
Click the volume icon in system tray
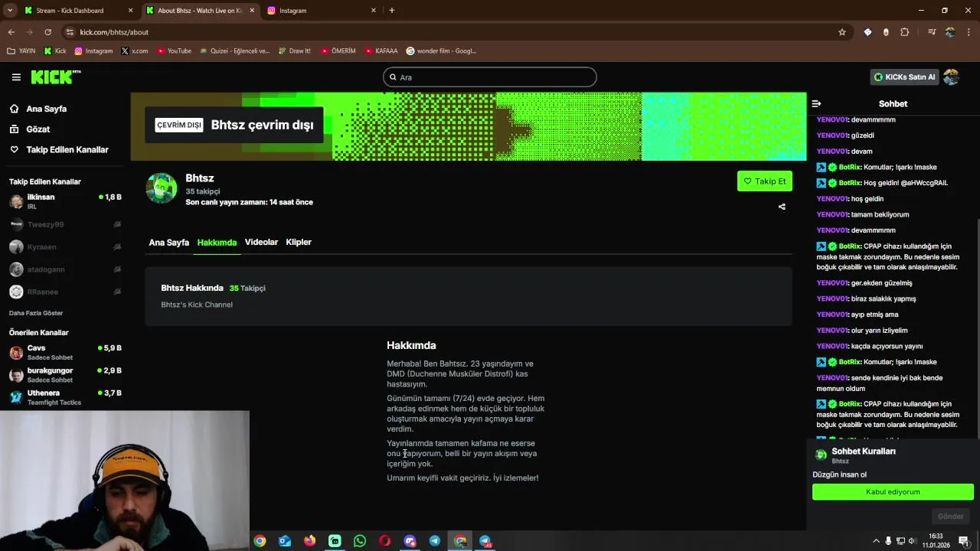[913, 541]
